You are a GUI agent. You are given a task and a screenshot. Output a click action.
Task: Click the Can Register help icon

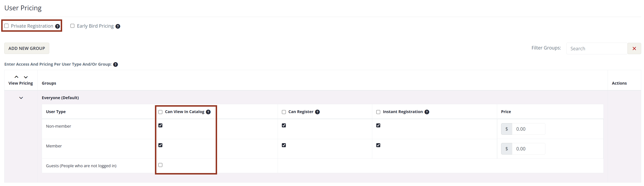click(x=318, y=112)
